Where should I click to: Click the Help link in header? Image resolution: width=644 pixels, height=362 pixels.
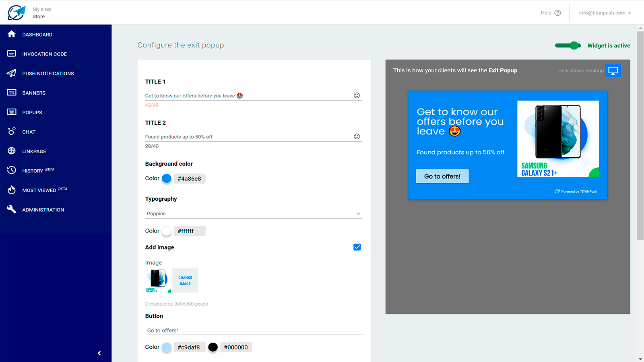(x=546, y=13)
